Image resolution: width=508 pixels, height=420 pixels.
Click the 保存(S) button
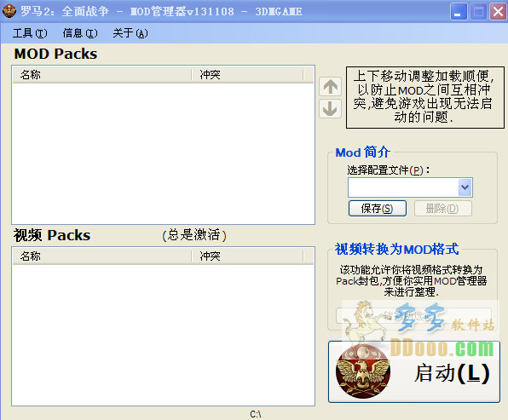click(377, 208)
